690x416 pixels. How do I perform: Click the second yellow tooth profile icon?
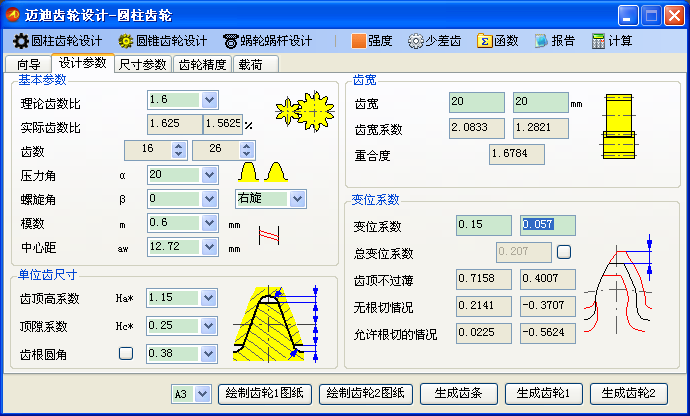pos(276,172)
